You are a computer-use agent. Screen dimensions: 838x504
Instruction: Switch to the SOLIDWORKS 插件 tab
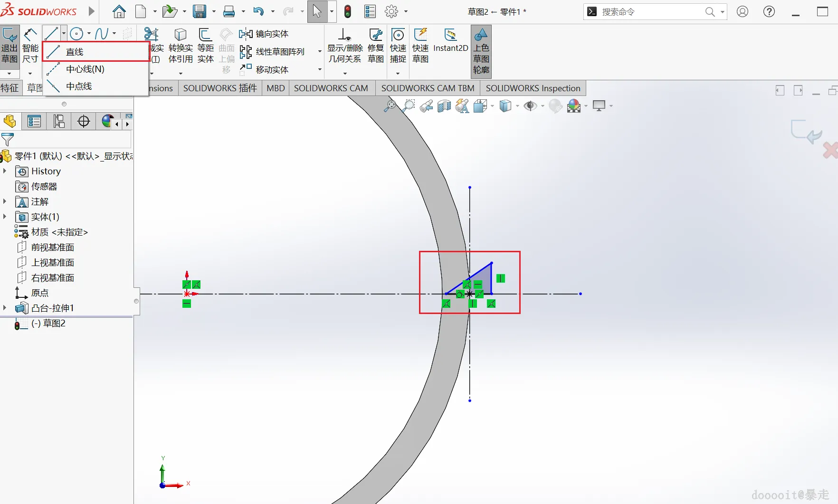[220, 88]
